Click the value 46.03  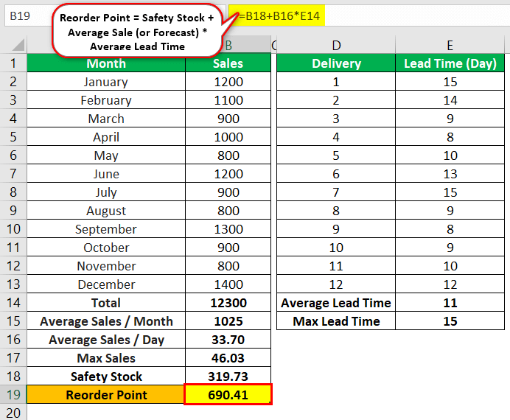pyautogui.click(x=228, y=358)
